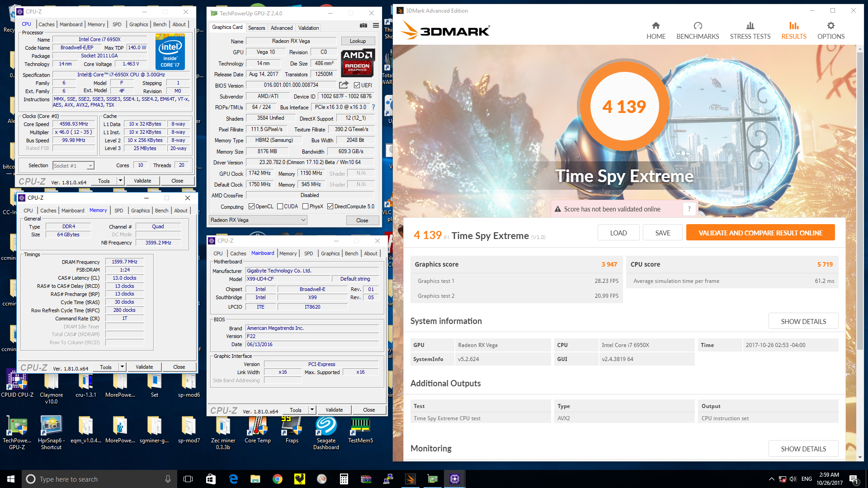
Task: Click the Close button in GPU-Z
Action: [x=362, y=220]
